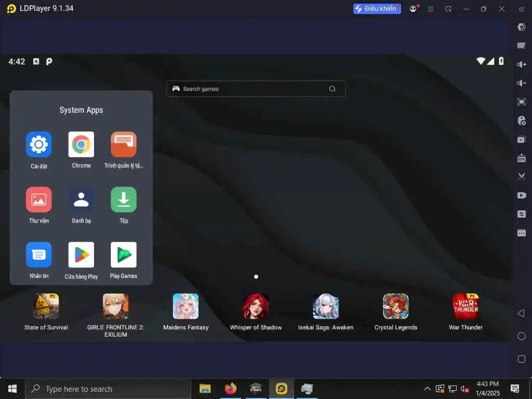Tap the Android back triangle button
The height and width of the screenshot is (399, 532).
click(x=522, y=313)
